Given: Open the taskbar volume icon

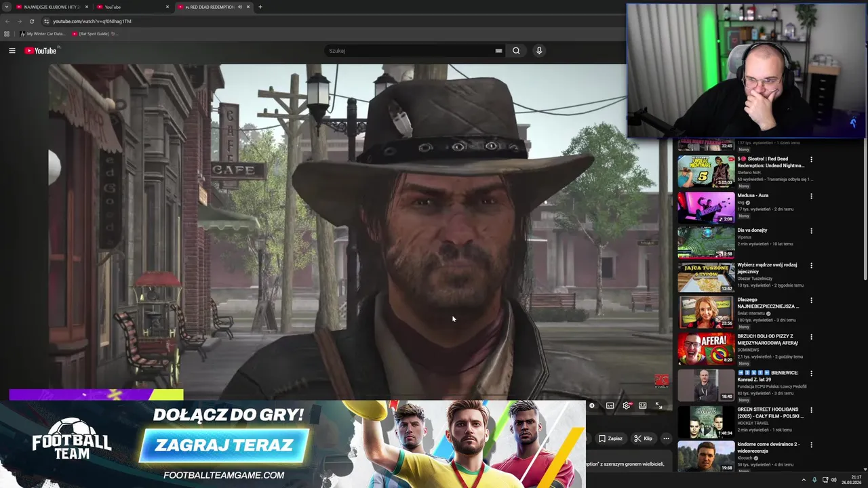Looking at the screenshot, I should tap(833, 480).
